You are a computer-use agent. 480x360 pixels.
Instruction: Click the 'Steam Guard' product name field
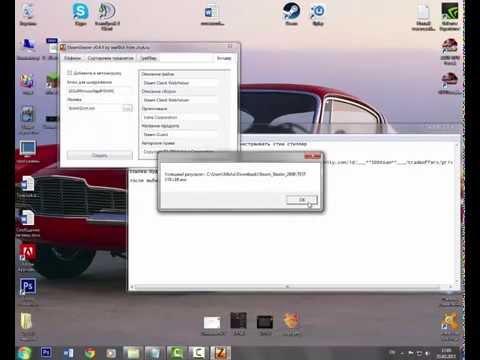tap(180, 135)
